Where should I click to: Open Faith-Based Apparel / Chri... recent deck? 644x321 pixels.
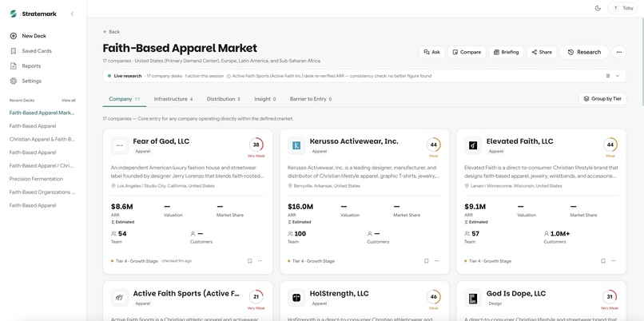pyautogui.click(x=41, y=166)
